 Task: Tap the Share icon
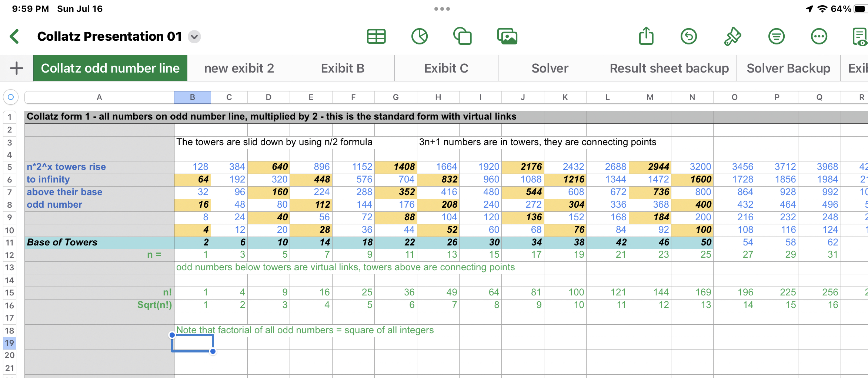pos(646,36)
